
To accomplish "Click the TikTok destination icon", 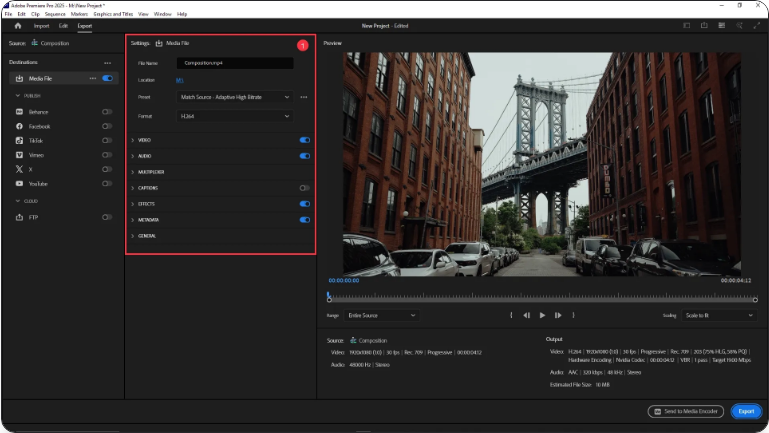I will coord(20,141).
